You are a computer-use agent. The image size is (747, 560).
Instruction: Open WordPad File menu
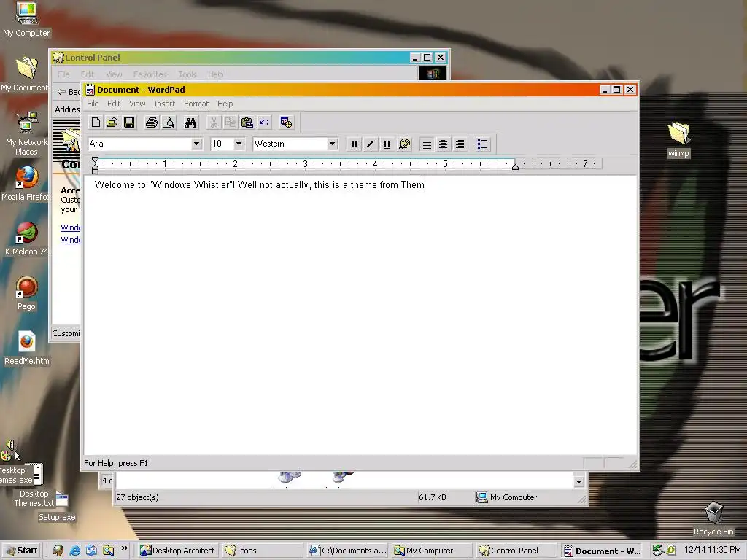[x=93, y=104]
